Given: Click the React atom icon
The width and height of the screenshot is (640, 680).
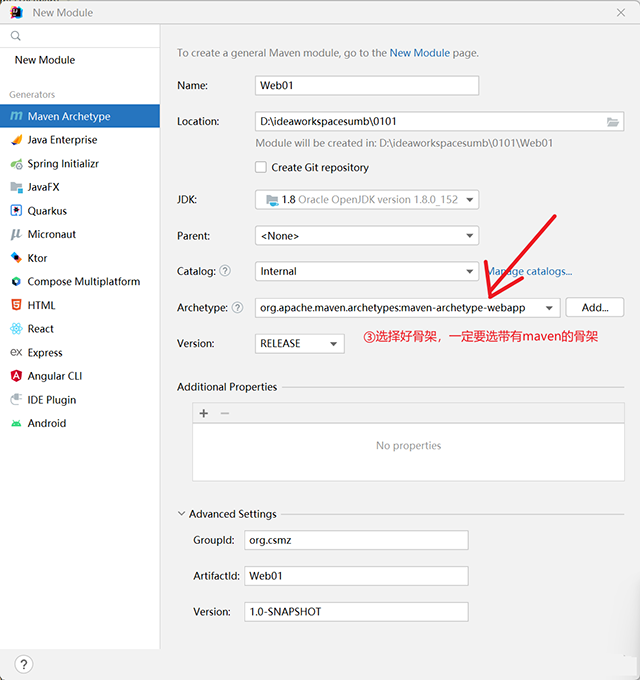Looking at the screenshot, I should (x=16, y=329).
